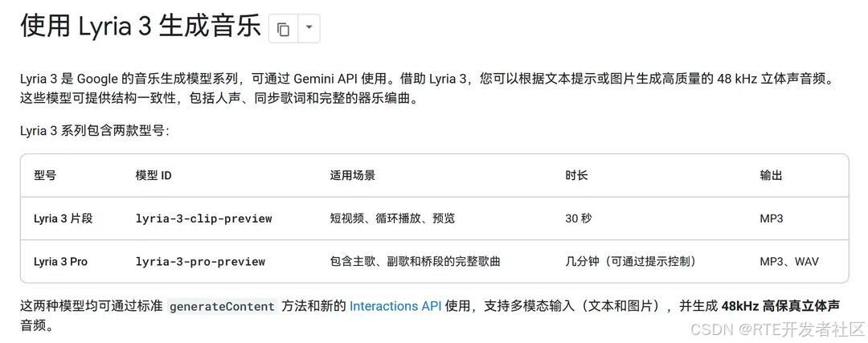This screenshot has height=343, width=868.
Task: Click the 时长 column header
Action: tap(576, 175)
